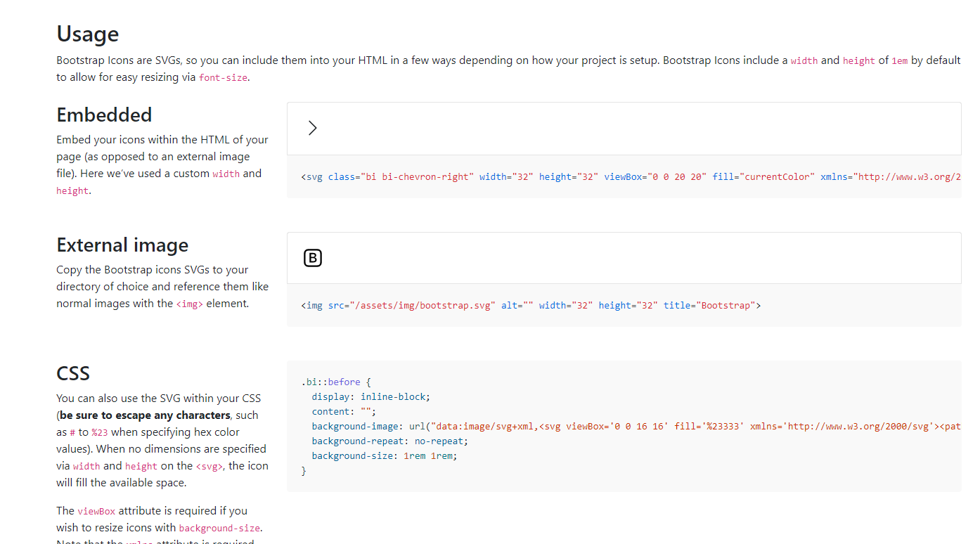The image size is (980, 544).
Task: Click the height inline code under Embedded
Action: pyautogui.click(x=72, y=190)
